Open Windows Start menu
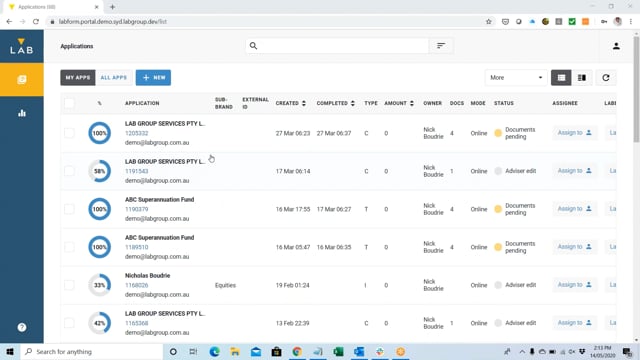This screenshot has width=640, height=360. 10,351
